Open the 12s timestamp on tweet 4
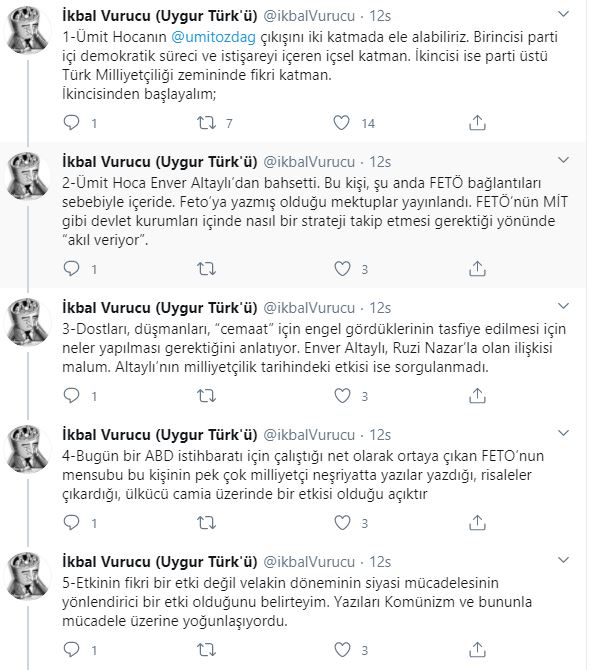 (x=380, y=435)
